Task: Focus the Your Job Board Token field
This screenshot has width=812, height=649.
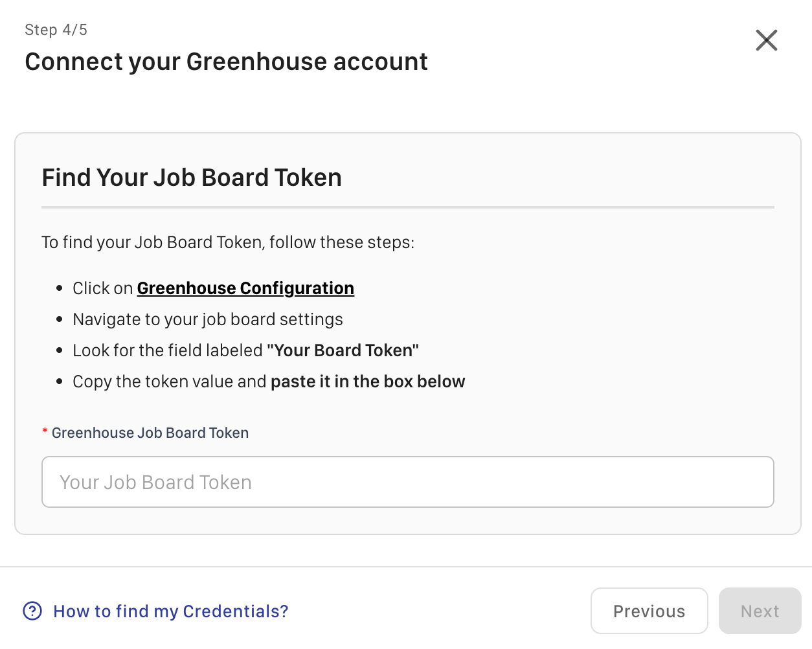Action: [x=407, y=482]
